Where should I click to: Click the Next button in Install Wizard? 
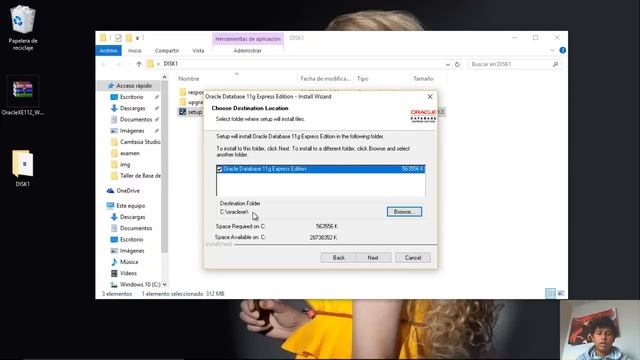(x=373, y=258)
